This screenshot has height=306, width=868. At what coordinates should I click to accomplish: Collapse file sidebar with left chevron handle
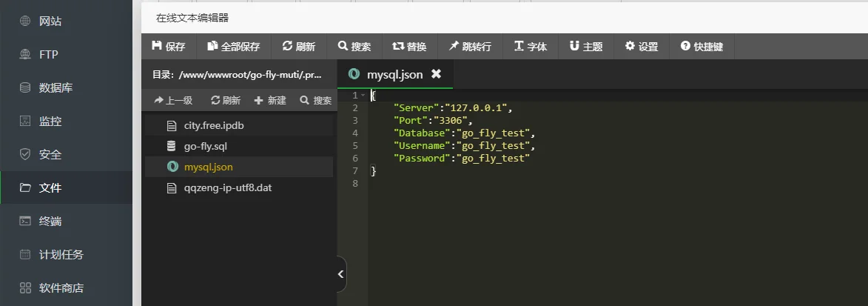[341, 274]
